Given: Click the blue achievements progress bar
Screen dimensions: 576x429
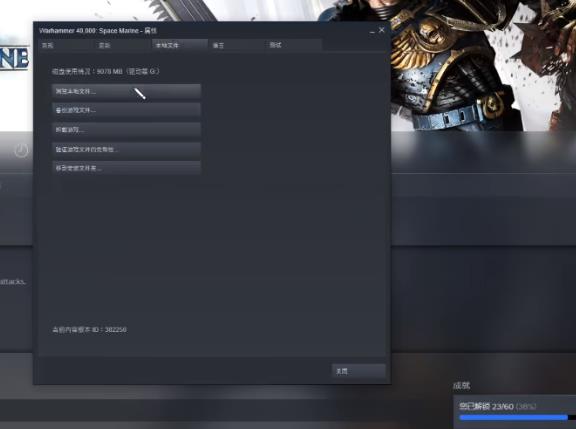Looking at the screenshot, I should coord(514,418).
